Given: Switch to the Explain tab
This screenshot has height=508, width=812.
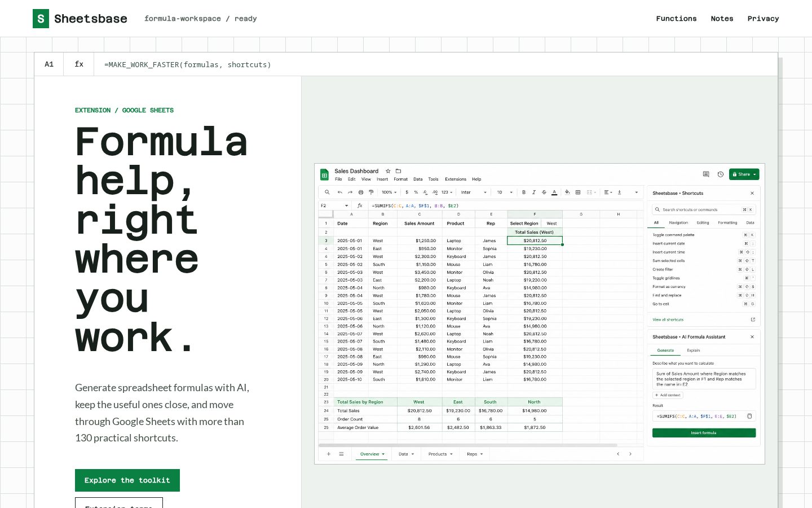Looking at the screenshot, I should (693, 351).
